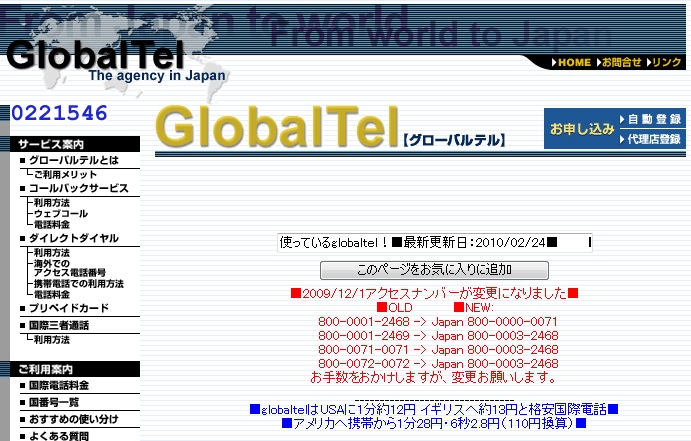Click the 0221546 visitor counter

(x=59, y=113)
